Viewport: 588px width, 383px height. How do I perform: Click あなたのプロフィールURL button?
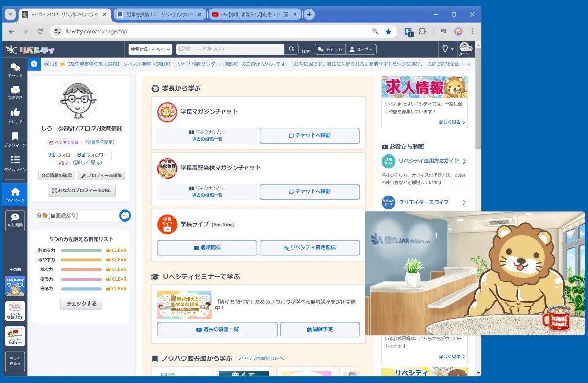tap(81, 190)
